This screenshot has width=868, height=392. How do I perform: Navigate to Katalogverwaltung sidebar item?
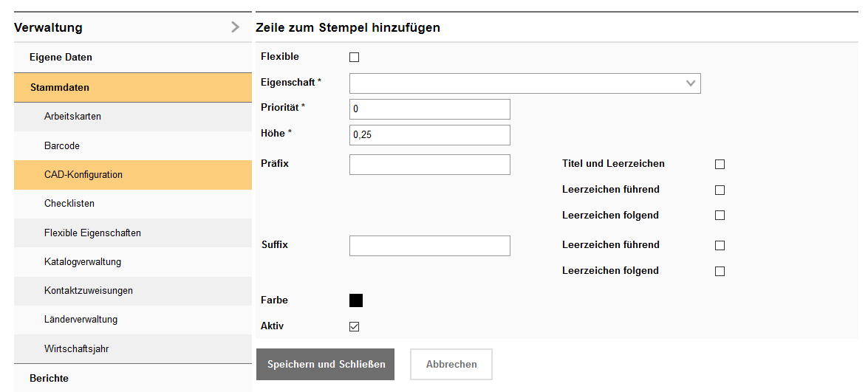coord(83,261)
